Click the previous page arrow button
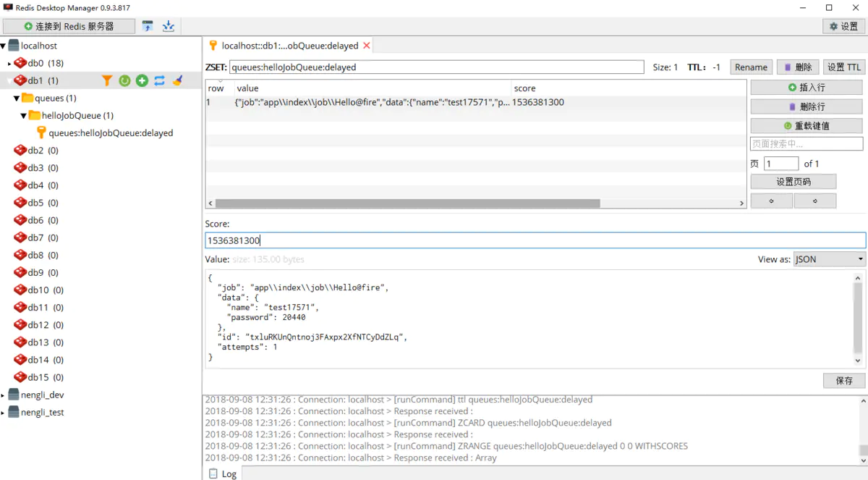Viewport: 868px width, 480px height. click(x=772, y=201)
